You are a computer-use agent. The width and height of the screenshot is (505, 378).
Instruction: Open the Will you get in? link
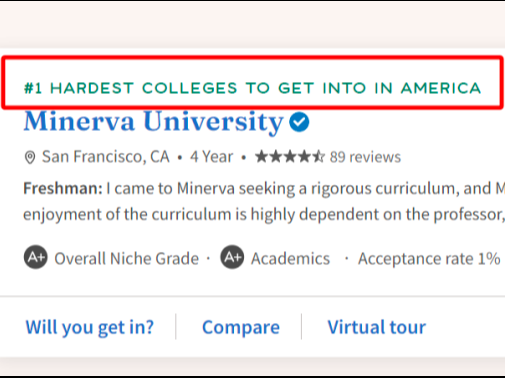pos(90,327)
